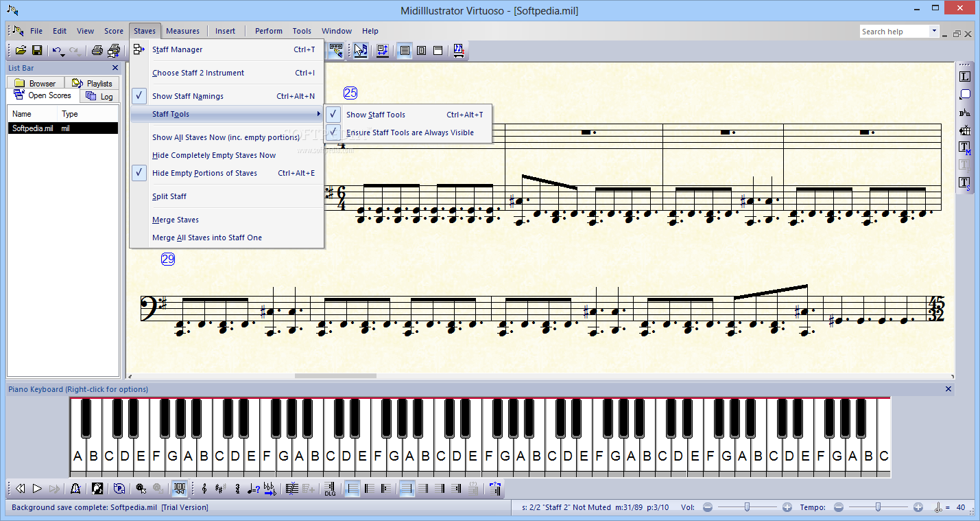Viewport: 980px width, 521px height.
Task: Uncheck Ensure Staff Tools are Always Visible
Action: click(x=409, y=132)
